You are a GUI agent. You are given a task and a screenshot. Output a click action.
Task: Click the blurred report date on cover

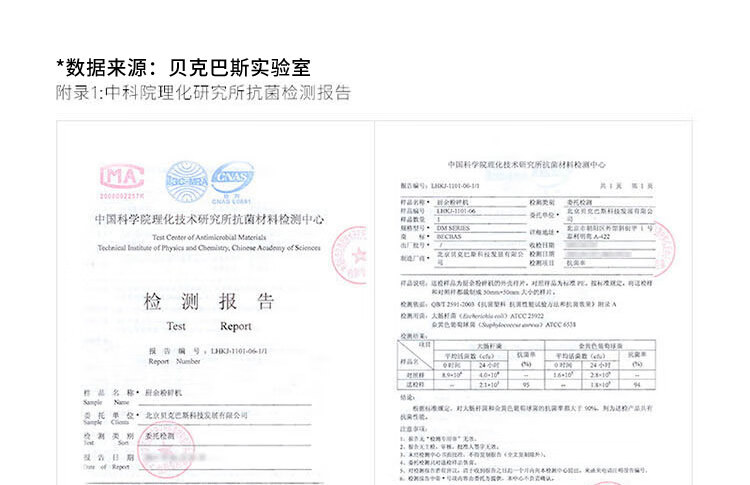175,458
